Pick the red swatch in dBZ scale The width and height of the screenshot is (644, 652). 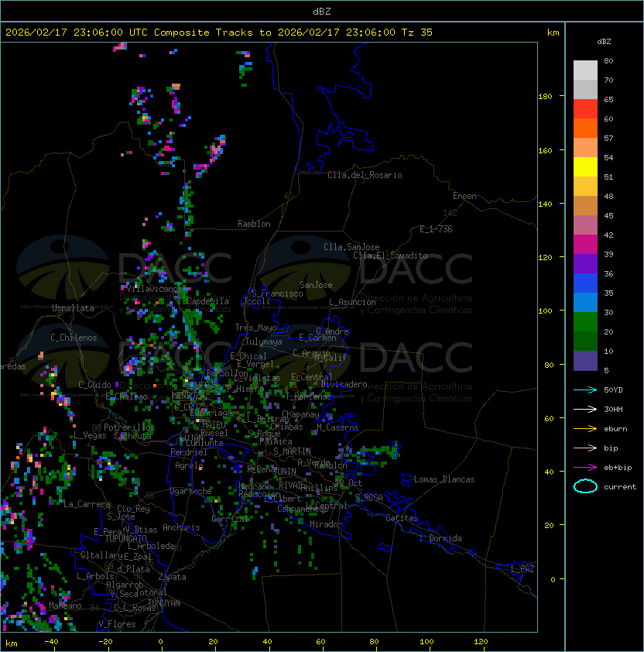click(x=585, y=109)
